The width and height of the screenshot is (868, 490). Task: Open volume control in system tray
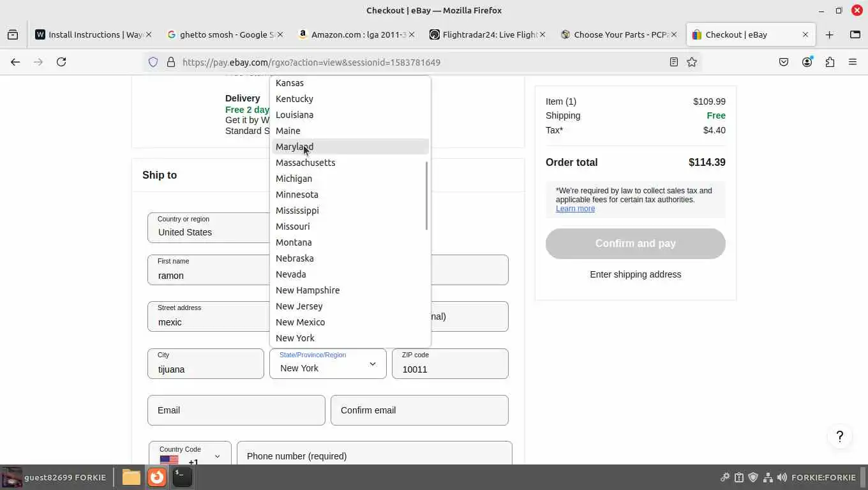click(782, 477)
